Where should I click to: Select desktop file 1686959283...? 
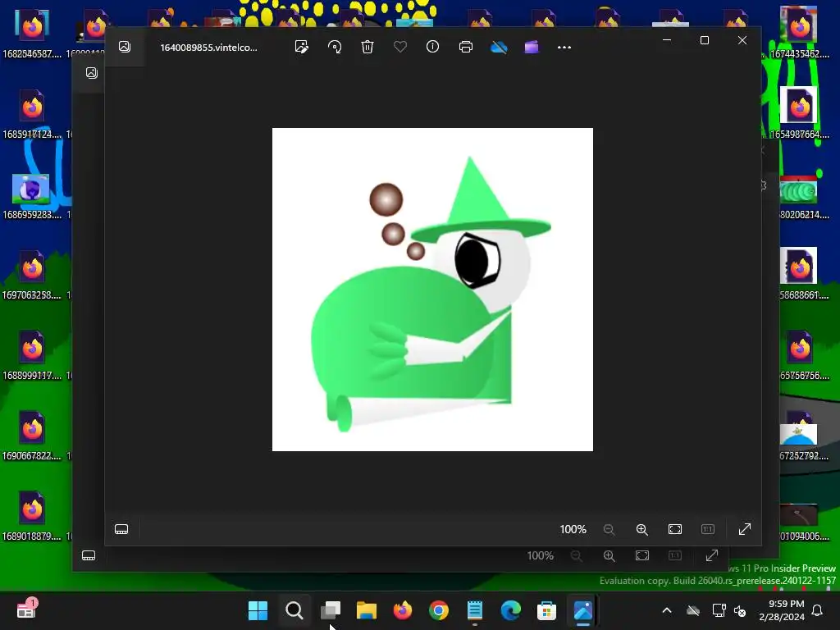(32, 195)
